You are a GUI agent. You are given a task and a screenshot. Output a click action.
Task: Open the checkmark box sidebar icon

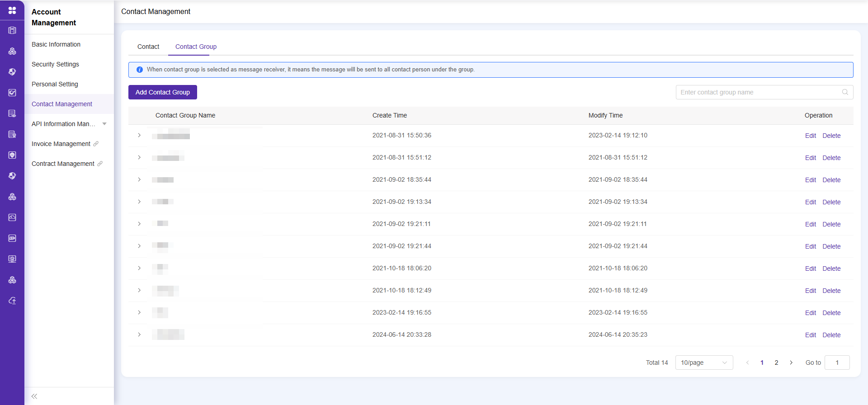(12, 93)
